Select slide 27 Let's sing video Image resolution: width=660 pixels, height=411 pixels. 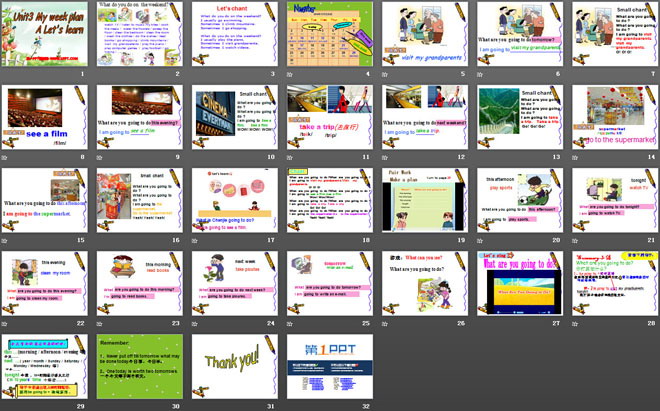[520, 283]
